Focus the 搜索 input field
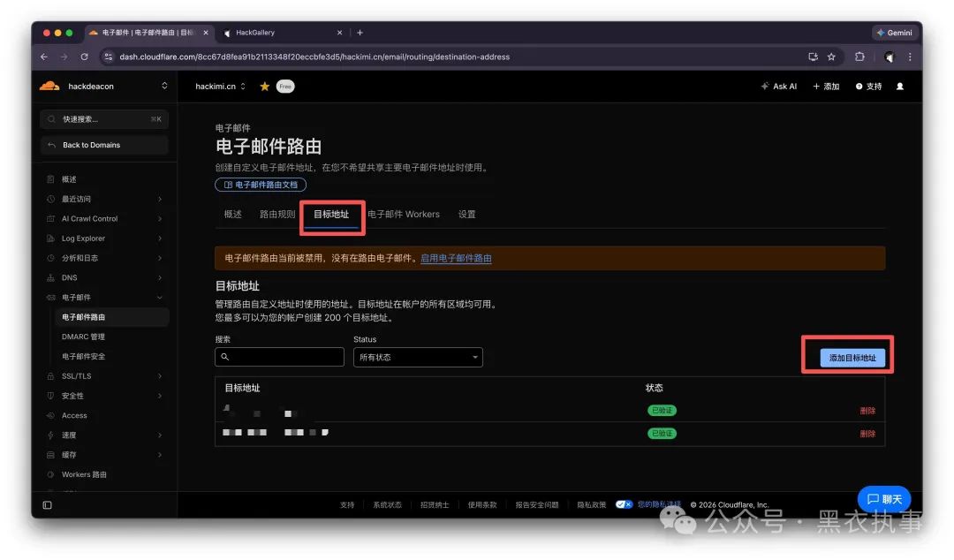This screenshot has width=954, height=560. coord(279,358)
